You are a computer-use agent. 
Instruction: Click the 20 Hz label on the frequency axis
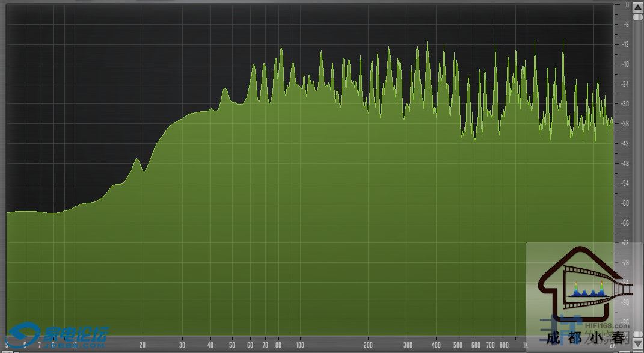143,345
